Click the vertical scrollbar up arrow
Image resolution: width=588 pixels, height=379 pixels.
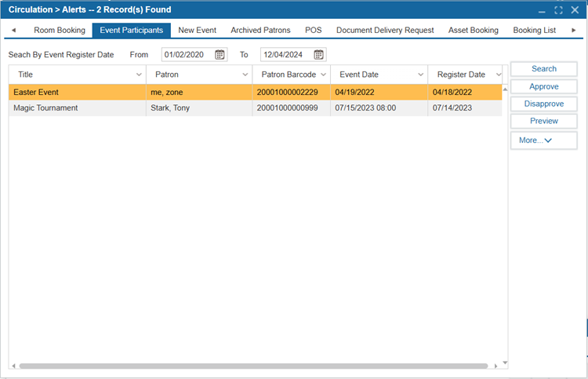tap(505, 89)
